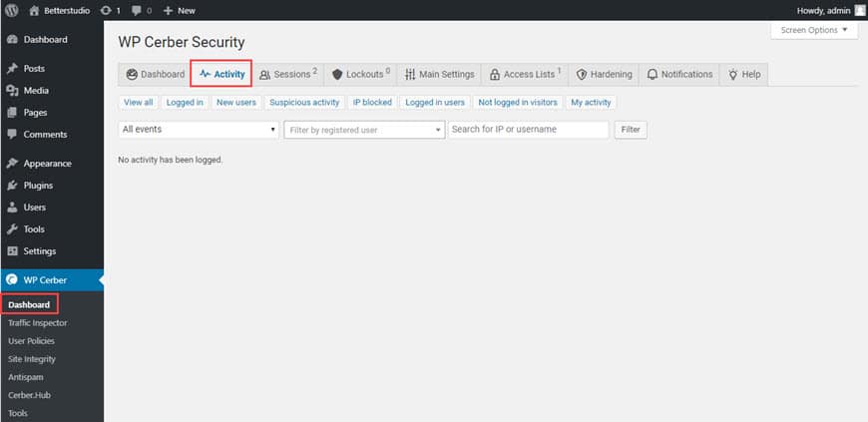868x422 pixels.
Task: Click the Pages icon in sidebar
Action: [12, 113]
